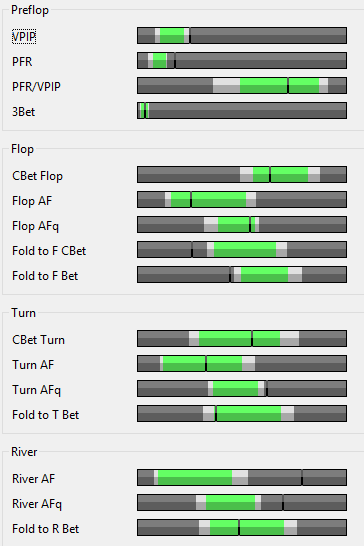
Task: Click the CBet Turn range bar
Action: pyautogui.click(x=242, y=338)
